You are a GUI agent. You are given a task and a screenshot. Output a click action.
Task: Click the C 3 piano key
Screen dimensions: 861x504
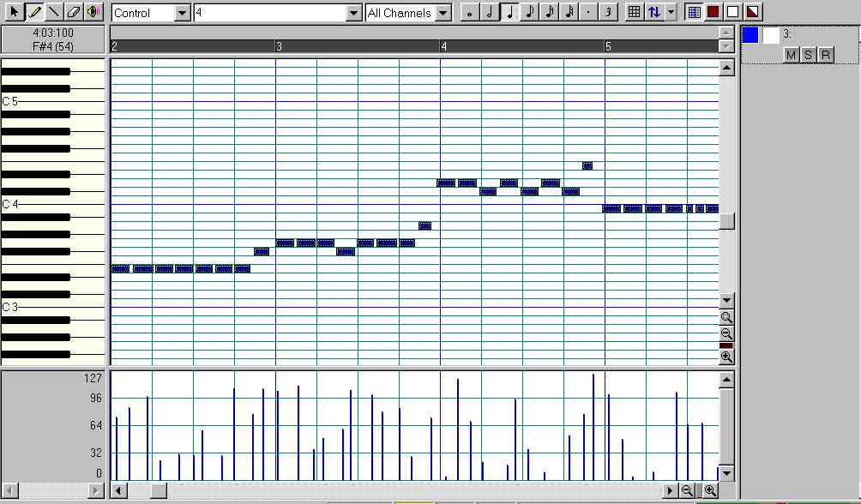coord(52,307)
